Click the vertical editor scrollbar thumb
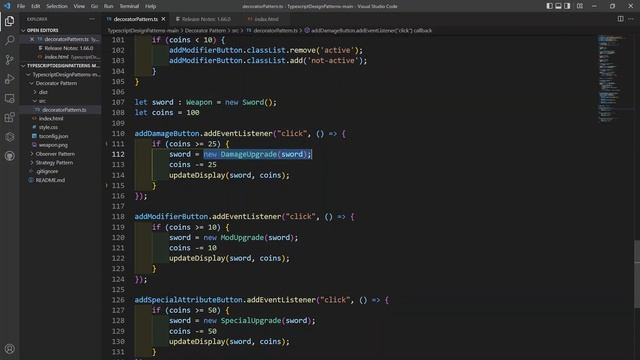Image resolution: width=640 pixels, height=360 pixels. [637, 274]
